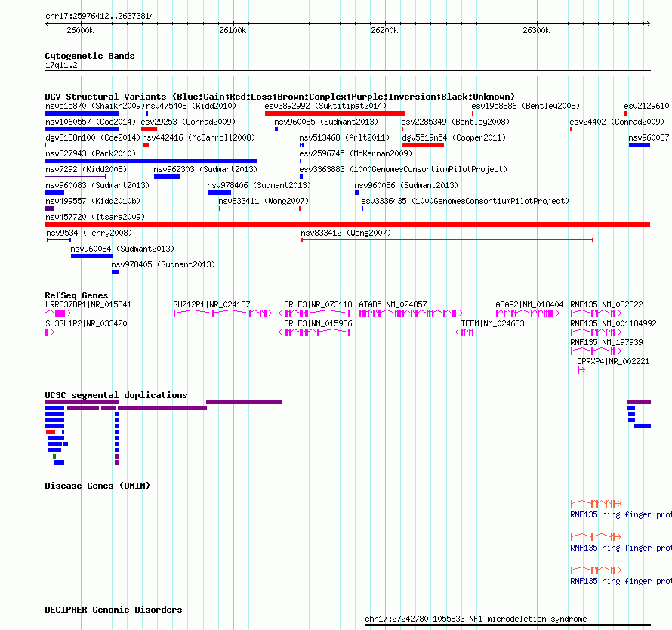Click the nsv442416 (McCarroll2008) label
672x630 pixels.
click(199, 137)
